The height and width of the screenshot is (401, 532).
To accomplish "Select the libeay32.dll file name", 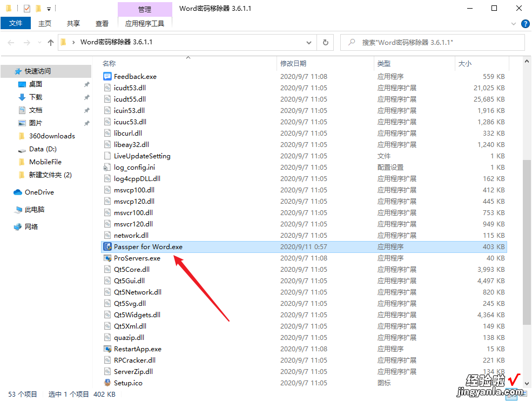I will 131,145.
